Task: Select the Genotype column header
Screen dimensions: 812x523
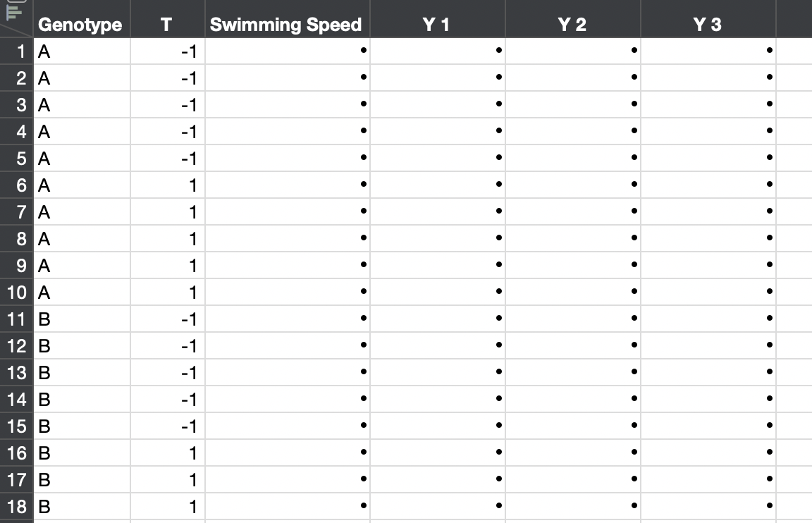Action: click(x=80, y=25)
